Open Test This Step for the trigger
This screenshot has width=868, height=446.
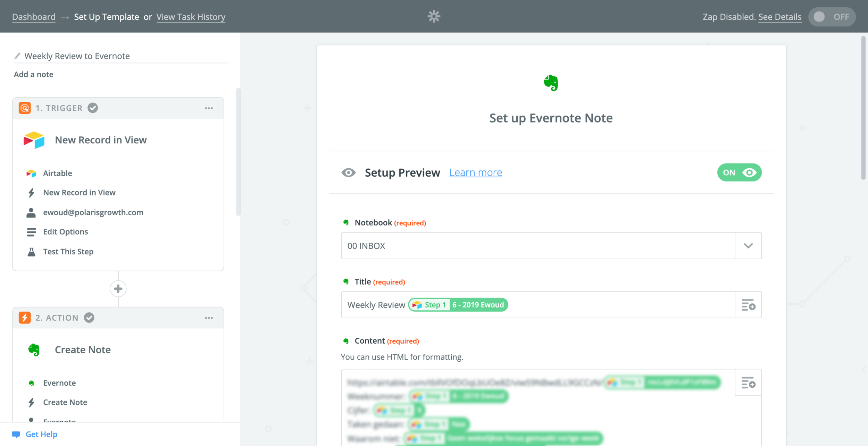[68, 252]
